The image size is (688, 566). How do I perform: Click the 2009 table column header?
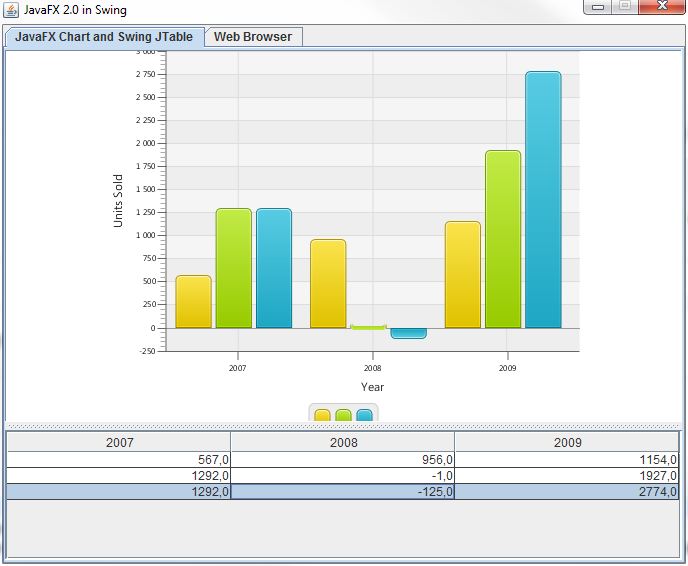(x=567, y=442)
